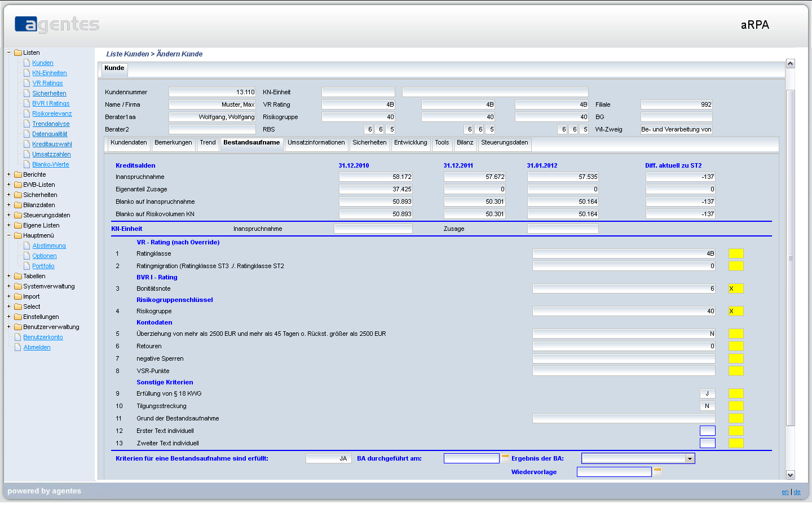Open the Datenqualität list link

(50, 134)
